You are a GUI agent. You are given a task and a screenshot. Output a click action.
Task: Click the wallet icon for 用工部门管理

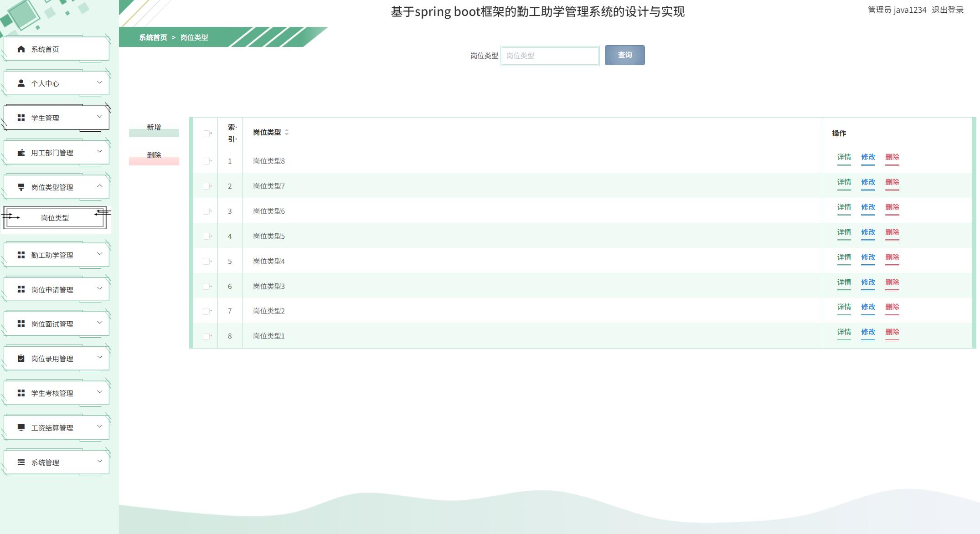pyautogui.click(x=21, y=153)
